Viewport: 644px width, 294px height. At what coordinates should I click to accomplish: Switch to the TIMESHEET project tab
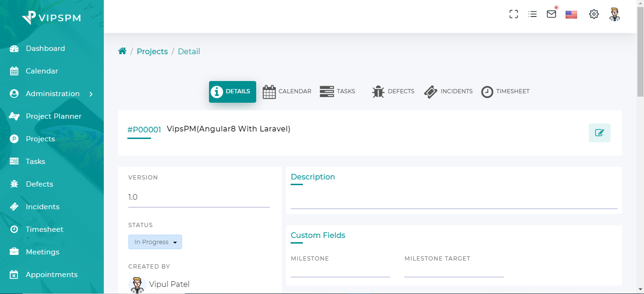[505, 91]
